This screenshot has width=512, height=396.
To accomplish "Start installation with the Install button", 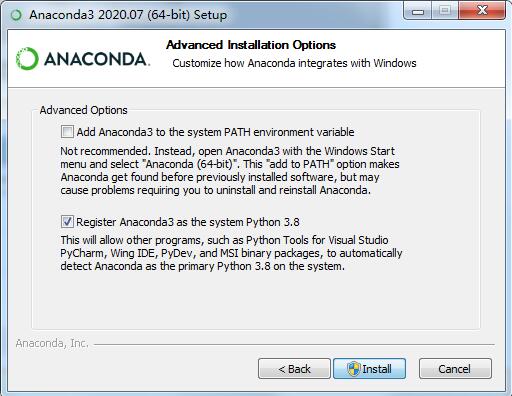I will pos(370,369).
